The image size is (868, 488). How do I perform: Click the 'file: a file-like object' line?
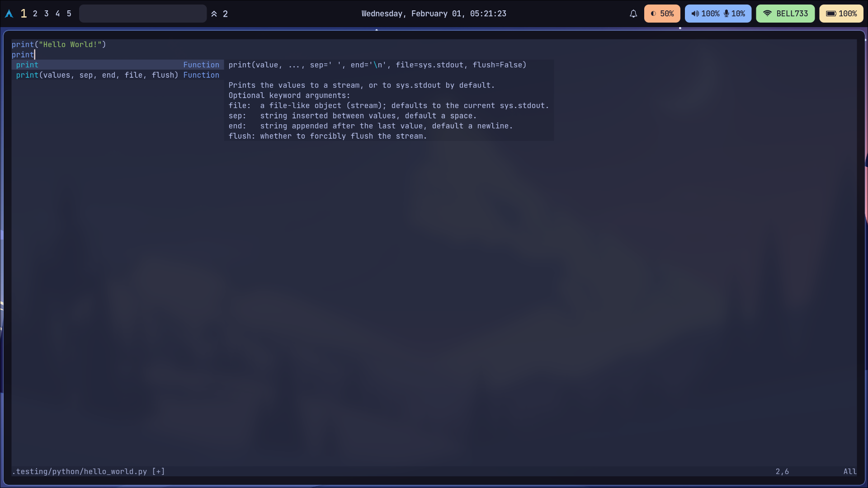coord(389,105)
